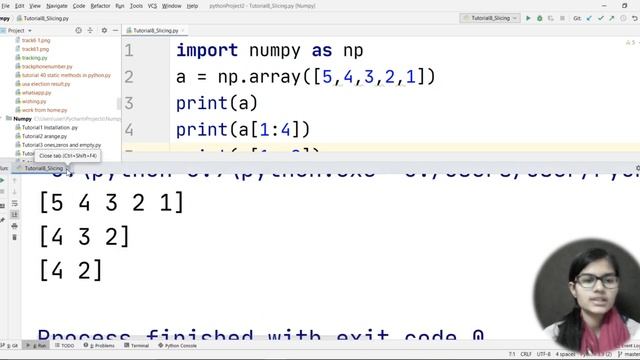Image resolution: width=640 pixels, height=360 pixels.
Task: Click the UTF-8 encoding in status bar
Action: click(544, 354)
